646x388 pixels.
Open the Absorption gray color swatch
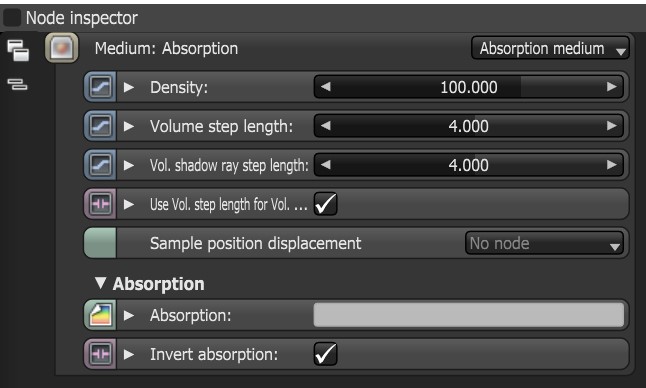click(469, 315)
